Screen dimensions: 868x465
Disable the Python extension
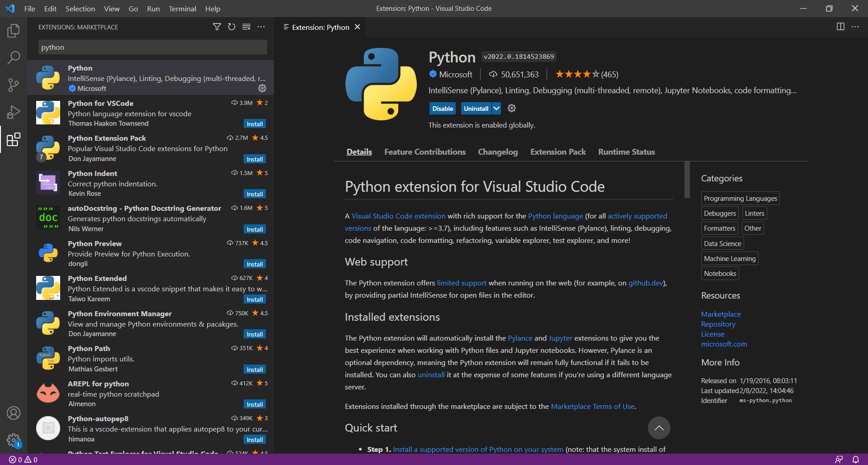tap(443, 108)
